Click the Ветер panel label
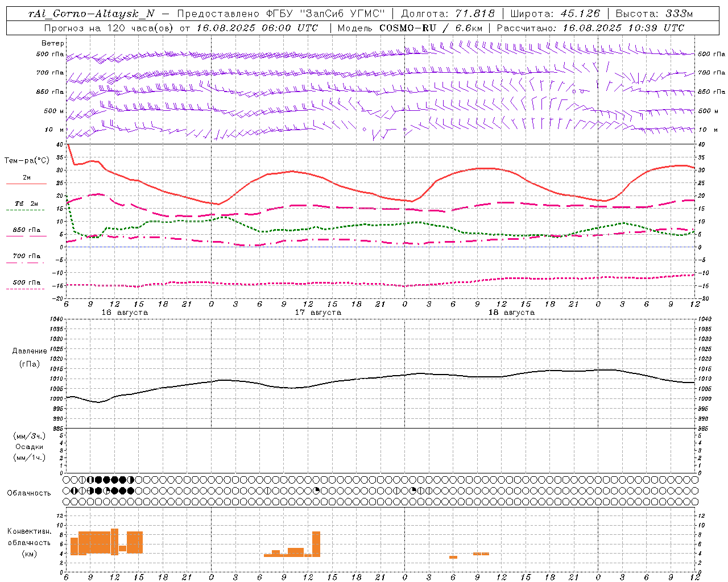 (x=53, y=43)
